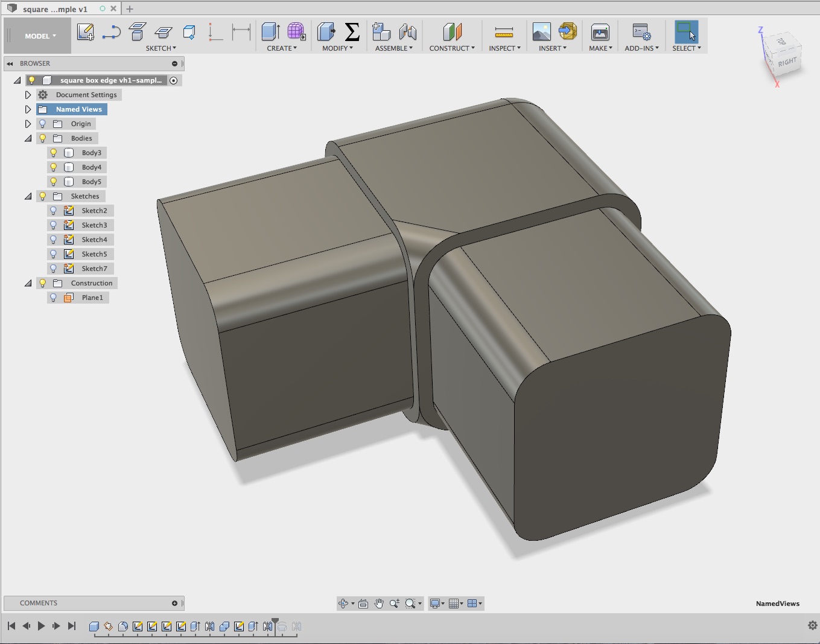Click the Named Views browser item
Image resolution: width=820 pixels, height=644 pixels.
pos(78,109)
